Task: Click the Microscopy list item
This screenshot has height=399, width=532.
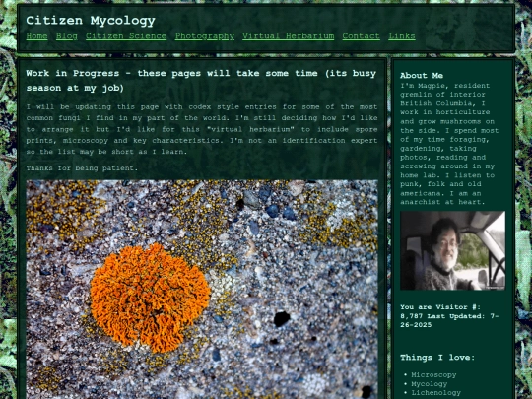Action: (x=433, y=375)
